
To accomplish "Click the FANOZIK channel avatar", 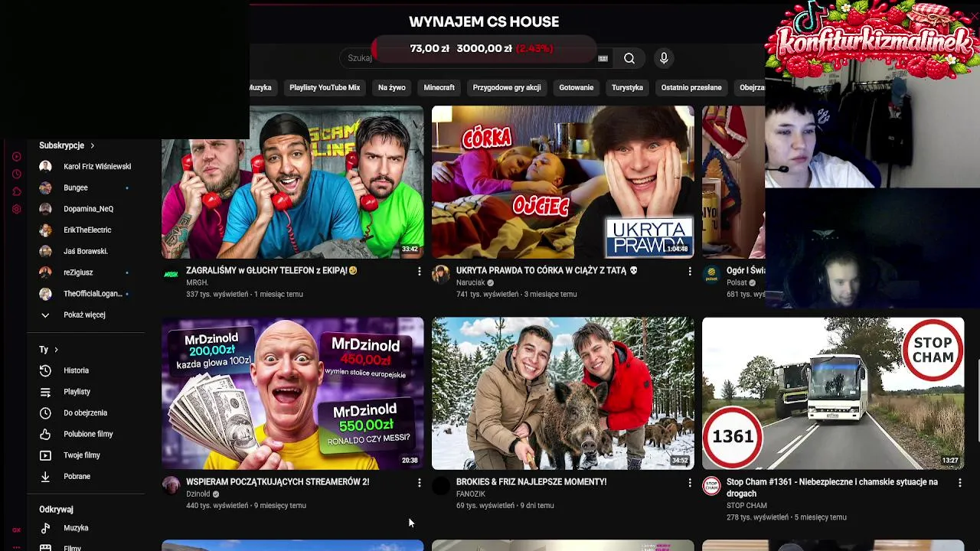I will point(441,485).
